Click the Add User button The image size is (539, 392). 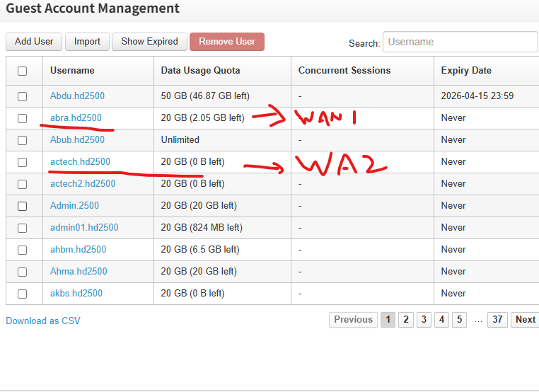(x=34, y=42)
